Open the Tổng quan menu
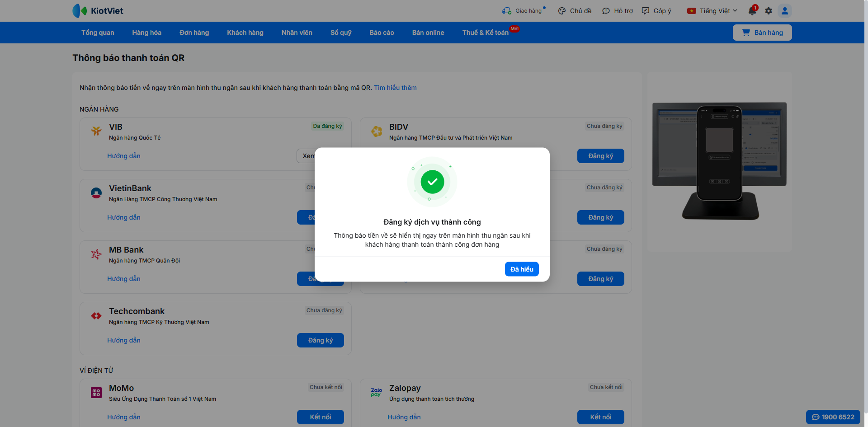 pyautogui.click(x=98, y=33)
